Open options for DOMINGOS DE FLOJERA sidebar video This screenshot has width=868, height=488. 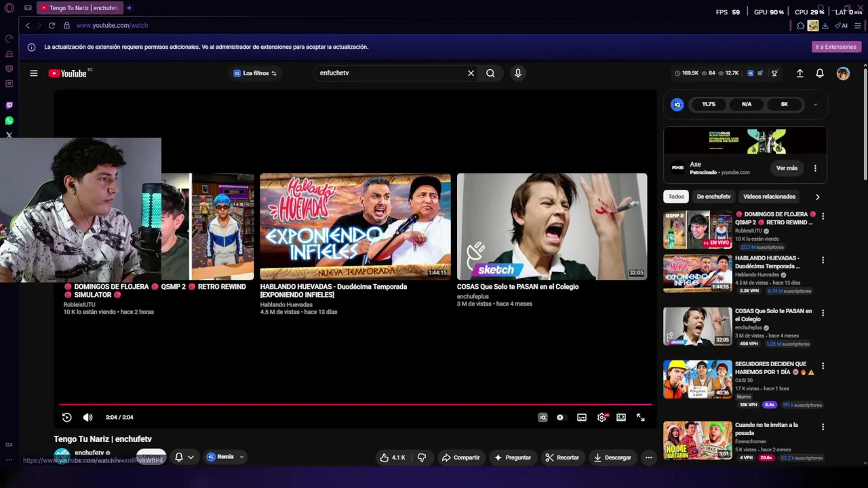click(823, 216)
